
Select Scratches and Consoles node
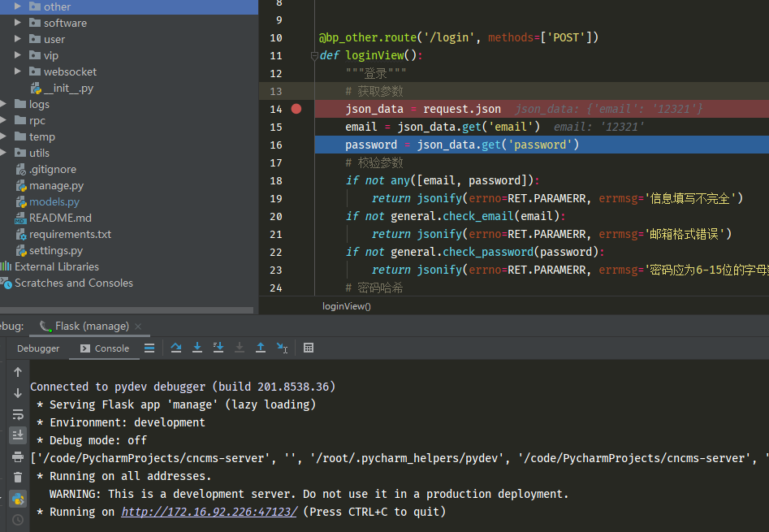74,283
